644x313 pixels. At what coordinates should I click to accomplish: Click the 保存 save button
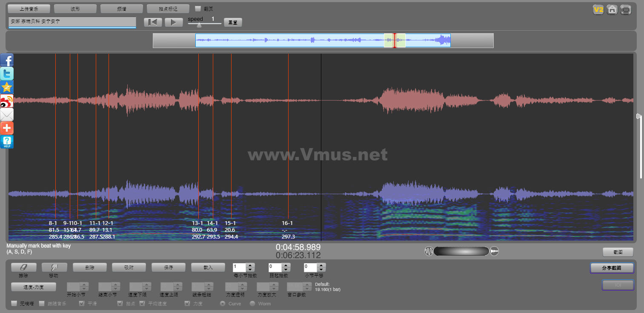[x=169, y=267]
